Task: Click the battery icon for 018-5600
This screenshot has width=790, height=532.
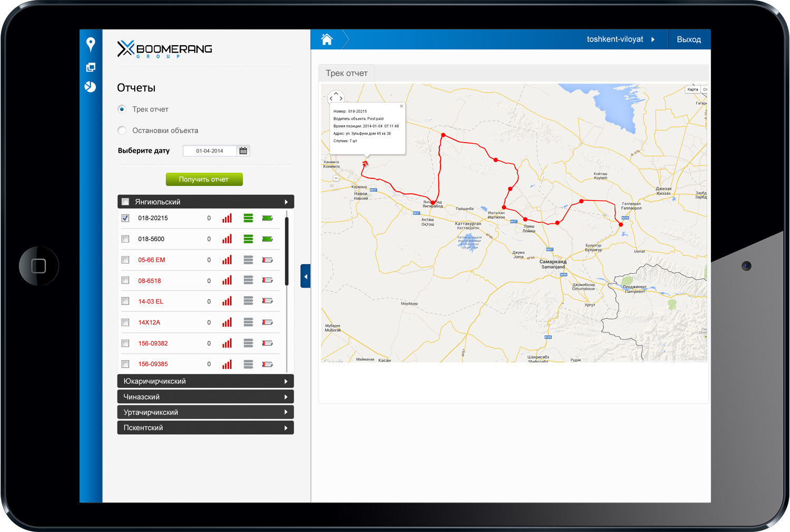Action: click(x=268, y=238)
